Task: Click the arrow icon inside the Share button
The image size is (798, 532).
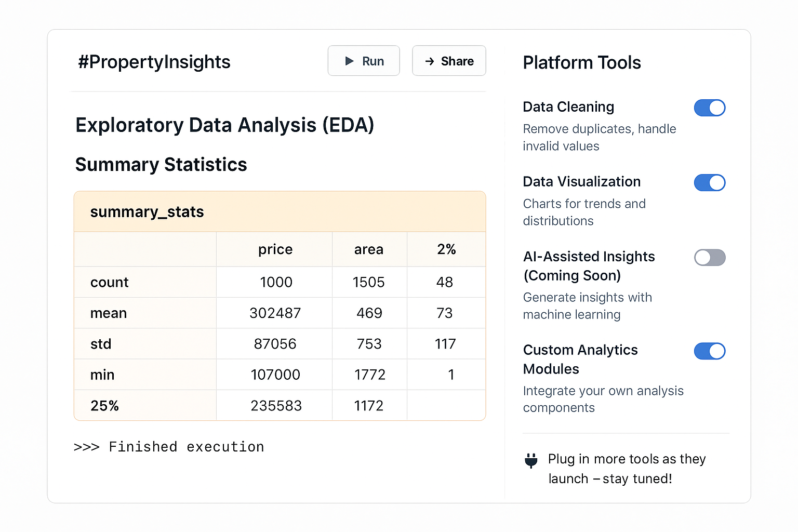Action: 430,61
